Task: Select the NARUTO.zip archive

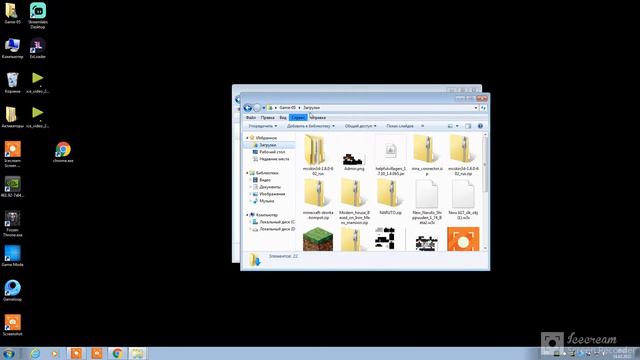Action: (x=391, y=197)
